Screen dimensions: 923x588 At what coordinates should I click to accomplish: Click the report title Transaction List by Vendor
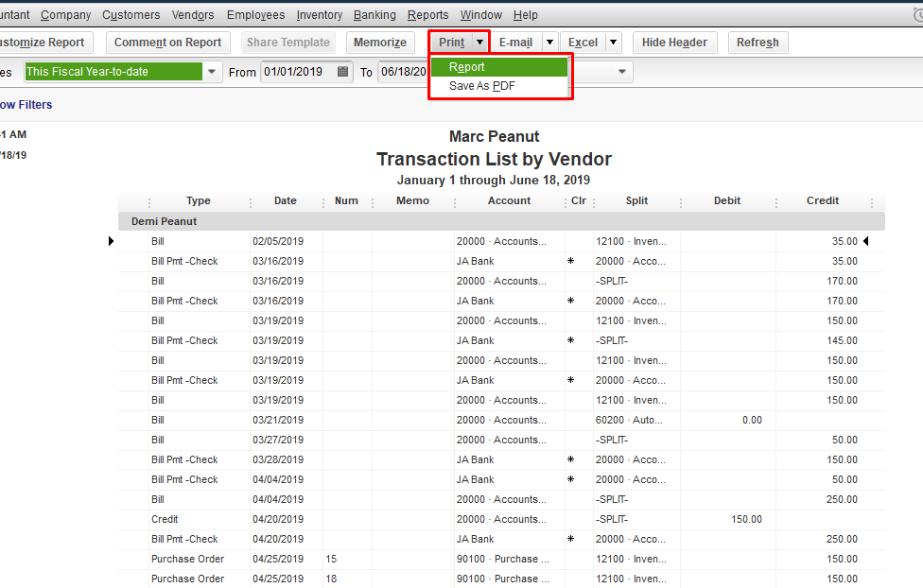pos(494,159)
